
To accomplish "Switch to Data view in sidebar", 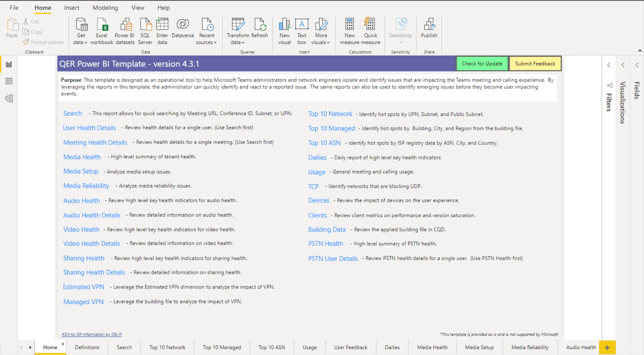I will click(x=9, y=81).
